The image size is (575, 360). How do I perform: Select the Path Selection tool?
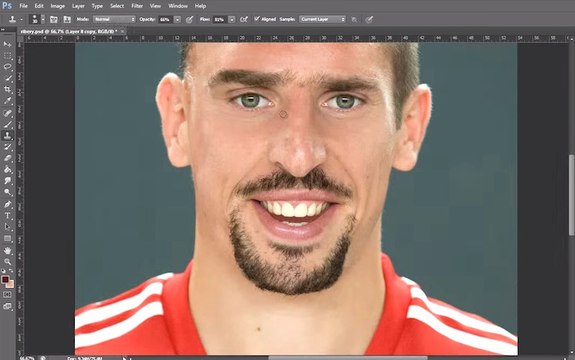7,227
